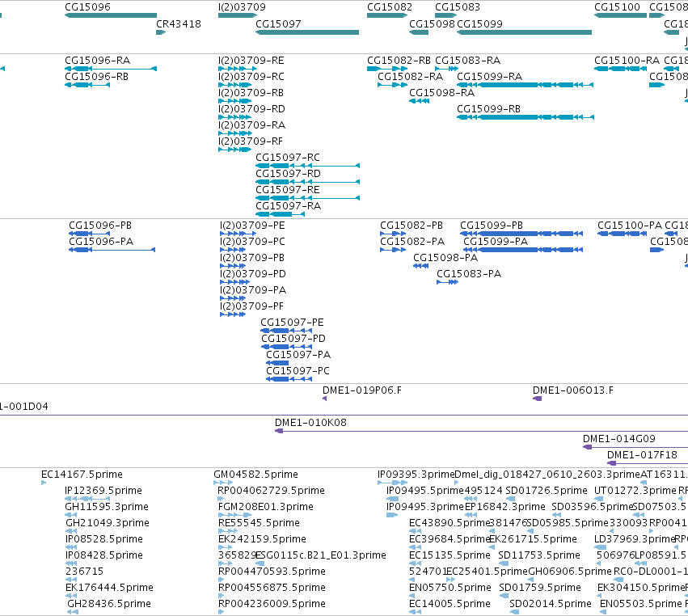
Task: Select transcript label l(2)03709-RB
Action: [251, 93]
